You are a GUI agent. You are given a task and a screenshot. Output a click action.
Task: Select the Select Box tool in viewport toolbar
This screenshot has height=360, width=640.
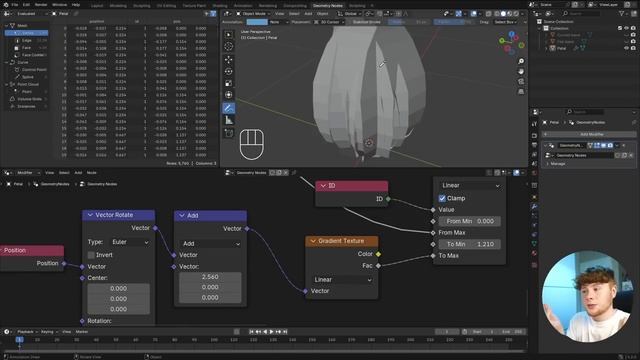pyautogui.click(x=229, y=35)
